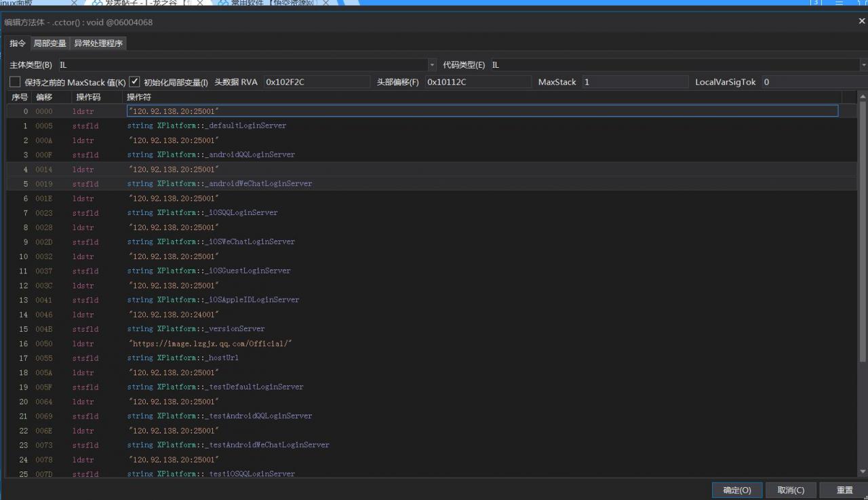Viewport: 868px width, 500px height.
Task: Close the inux面板 browser tab
Action: [74, 3]
